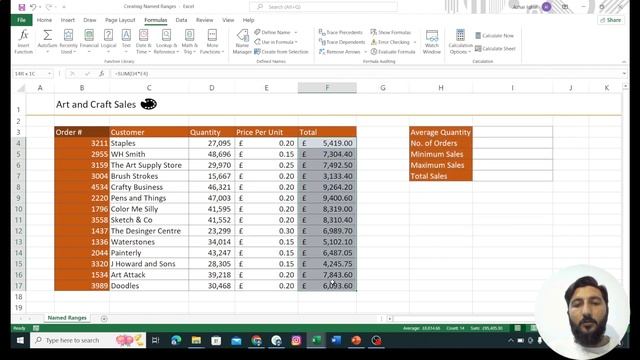Click Remove Arrows
Viewport: 640px width, 360px height.
tap(340, 52)
